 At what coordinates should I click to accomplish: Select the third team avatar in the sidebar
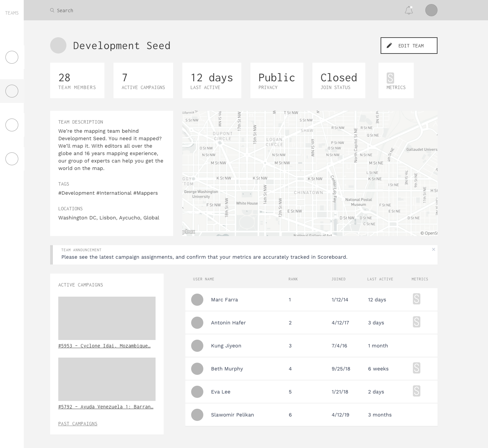[12, 125]
